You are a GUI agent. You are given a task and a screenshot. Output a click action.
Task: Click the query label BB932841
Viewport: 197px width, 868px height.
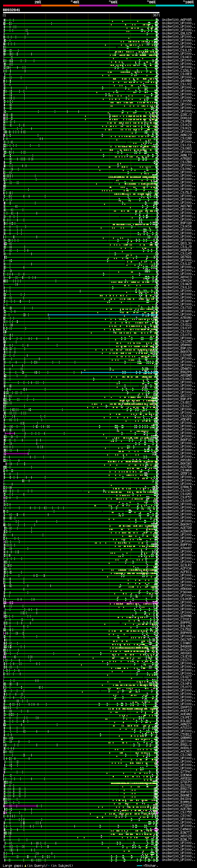pyautogui.click(x=11, y=10)
